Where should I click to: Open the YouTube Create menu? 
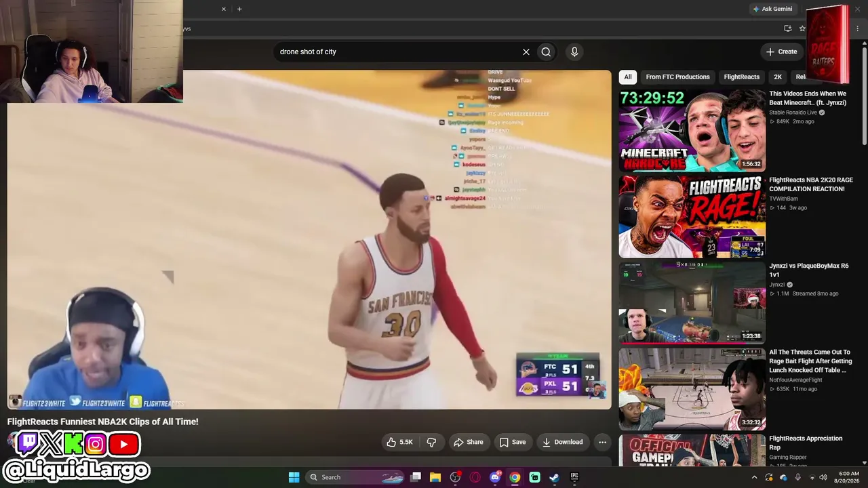tap(781, 52)
